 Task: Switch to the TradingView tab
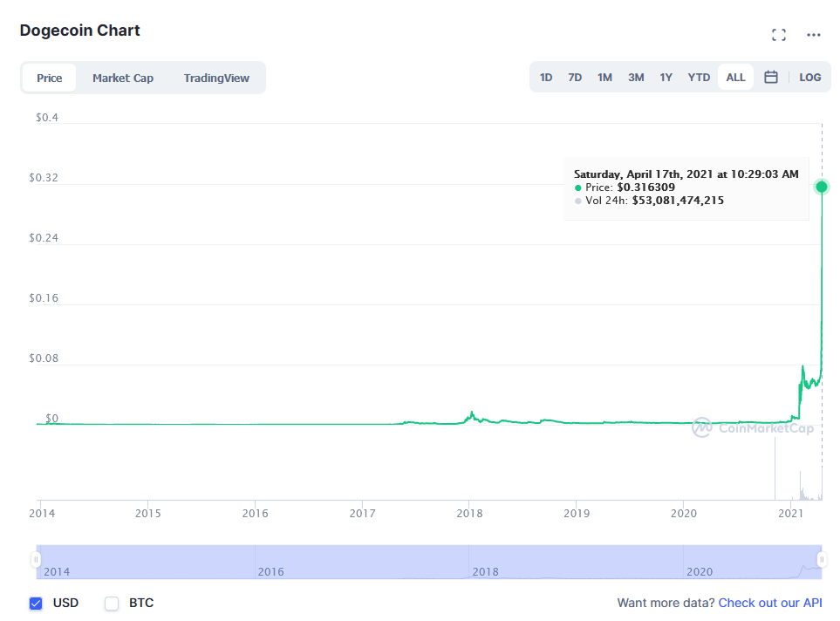(x=216, y=78)
